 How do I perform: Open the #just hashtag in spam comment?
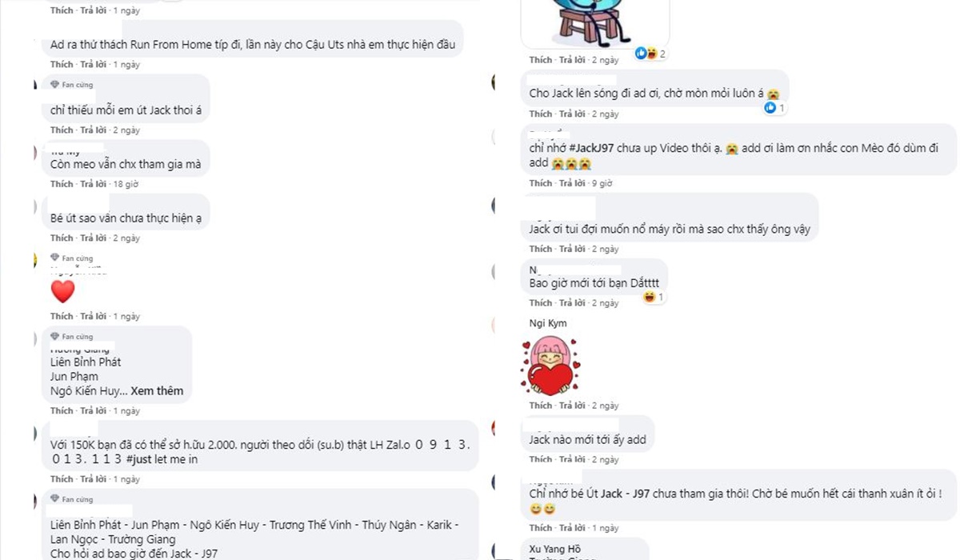(x=140, y=459)
